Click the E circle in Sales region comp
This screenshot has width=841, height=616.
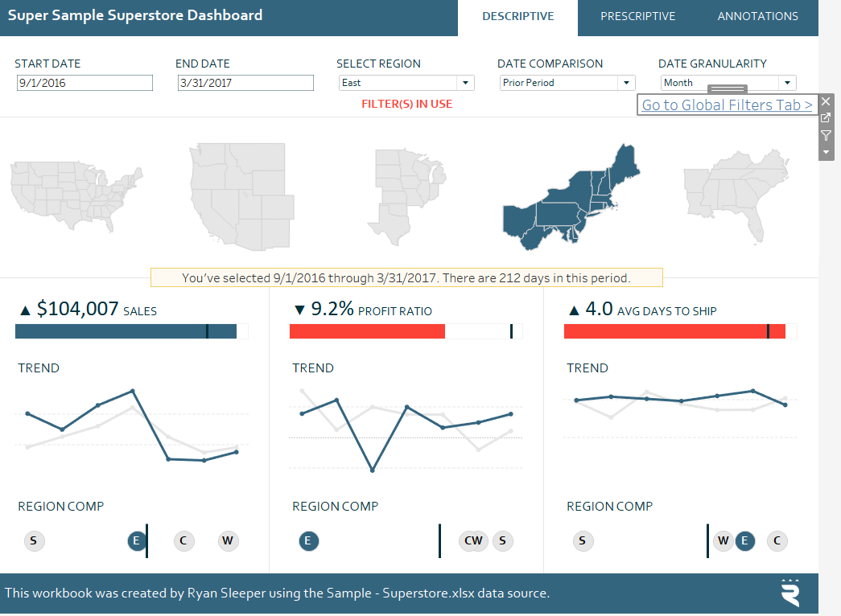click(x=136, y=540)
